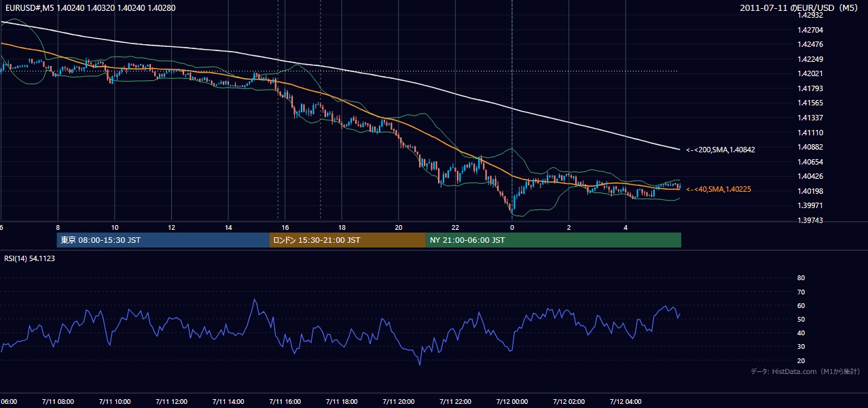Click the 7/11 18:00 date label
868x408 pixels.
[x=342, y=402]
